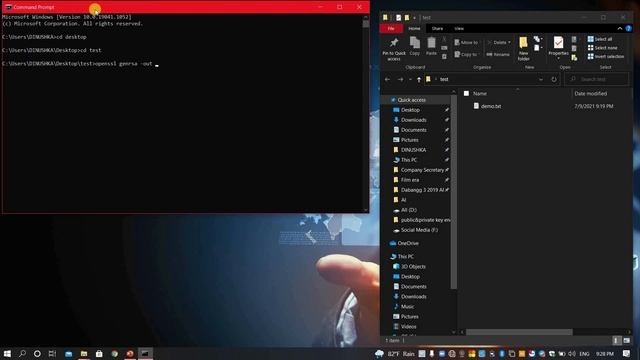The width and height of the screenshot is (640, 360).
Task: Click Pin to Quick access in File Explorer ribbon
Action: (394, 49)
